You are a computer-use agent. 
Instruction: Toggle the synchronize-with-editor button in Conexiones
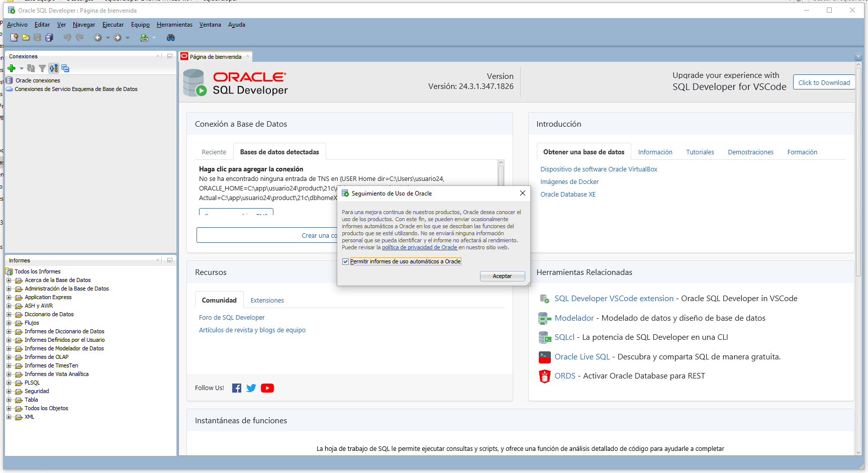coord(54,68)
